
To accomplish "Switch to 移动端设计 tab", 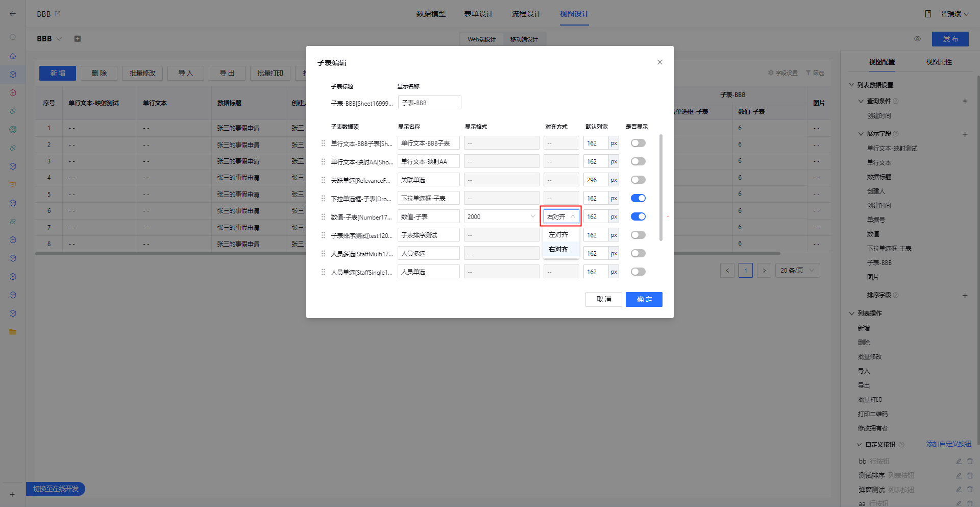I will [x=524, y=39].
